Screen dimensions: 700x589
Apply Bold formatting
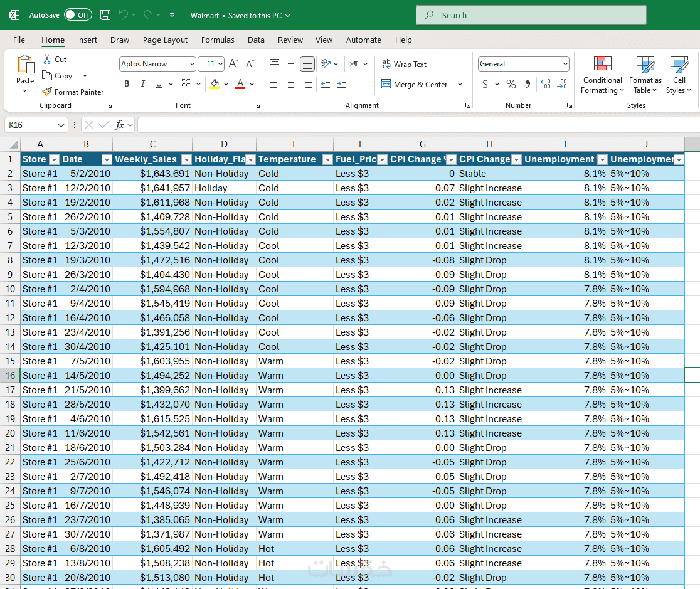pyautogui.click(x=127, y=84)
